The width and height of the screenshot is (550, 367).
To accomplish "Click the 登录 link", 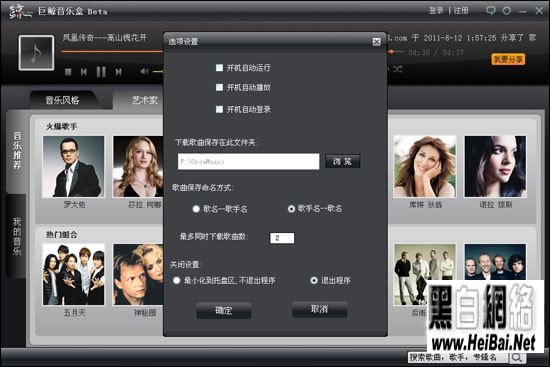I will click(436, 11).
